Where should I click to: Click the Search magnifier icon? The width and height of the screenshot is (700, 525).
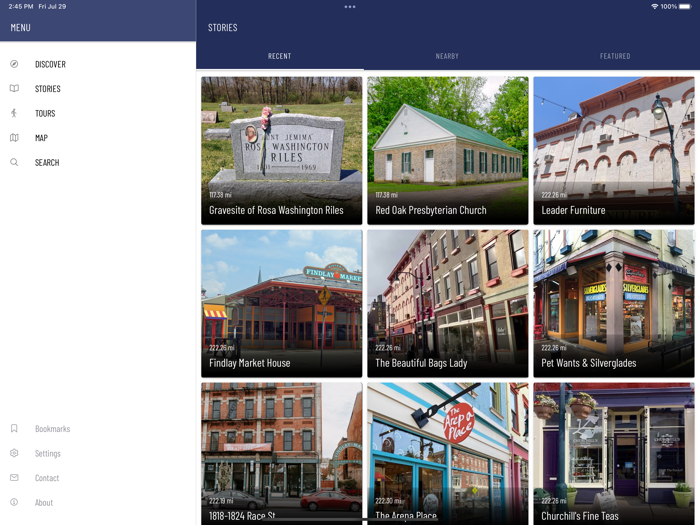(14, 162)
